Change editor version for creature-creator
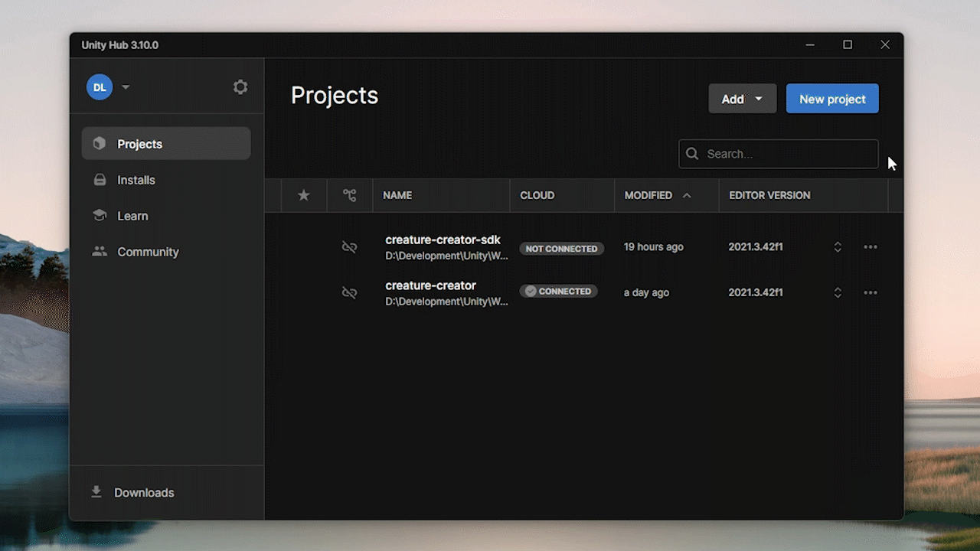Viewport: 980px width, 551px height. [838, 292]
